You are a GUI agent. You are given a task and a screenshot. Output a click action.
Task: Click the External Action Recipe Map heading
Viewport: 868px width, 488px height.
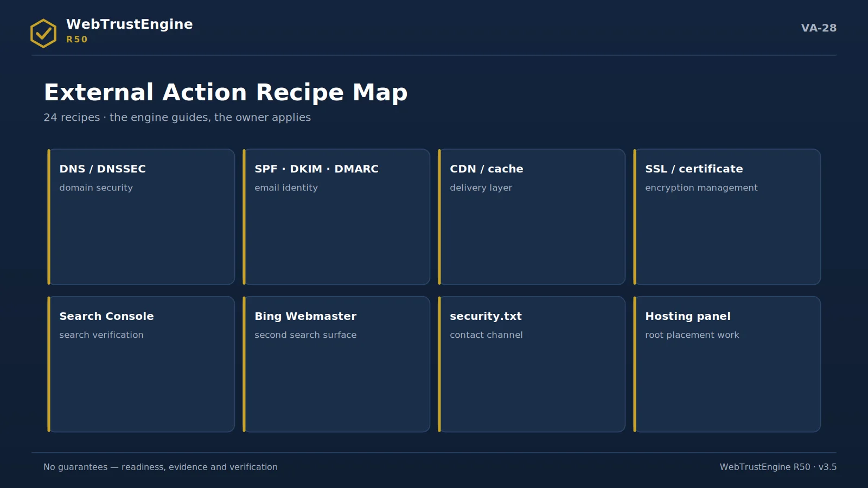[226, 92]
